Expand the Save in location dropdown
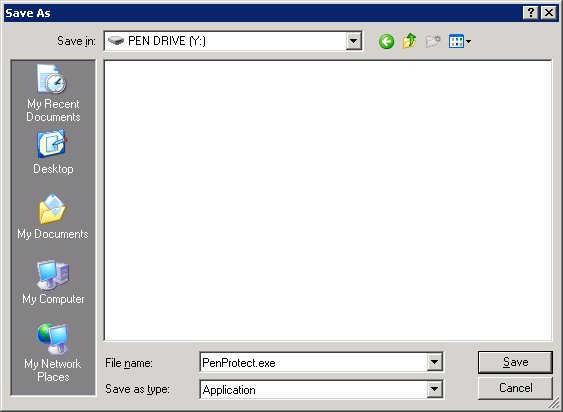The image size is (563, 412). [x=354, y=41]
